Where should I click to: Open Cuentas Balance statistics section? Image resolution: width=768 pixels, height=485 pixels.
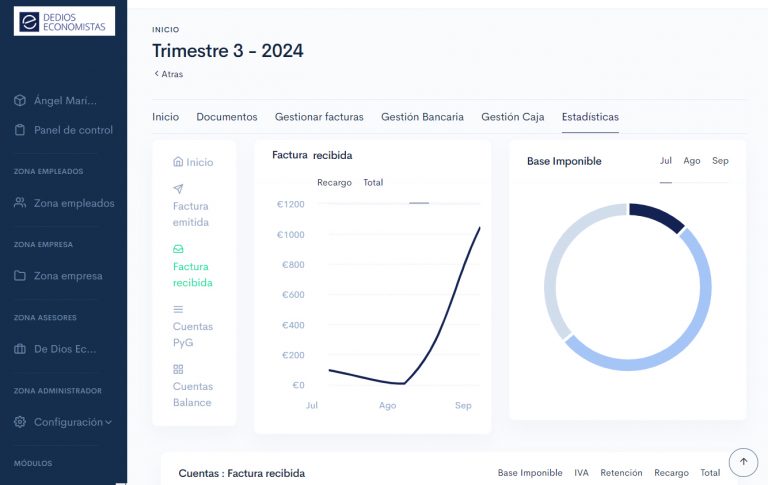(x=192, y=394)
